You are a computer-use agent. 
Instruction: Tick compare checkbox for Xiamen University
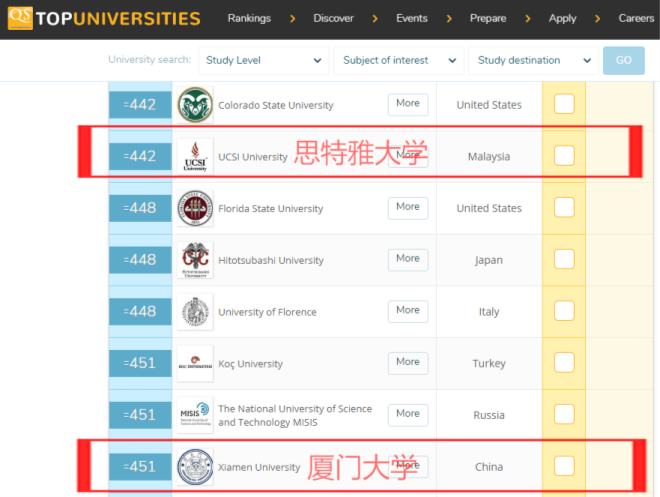coord(564,466)
